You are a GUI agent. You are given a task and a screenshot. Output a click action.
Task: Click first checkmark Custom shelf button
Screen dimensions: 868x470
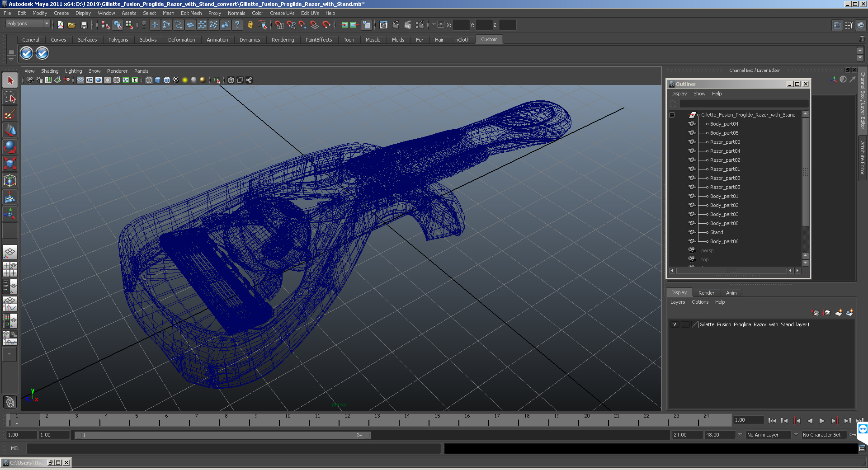[x=27, y=53]
